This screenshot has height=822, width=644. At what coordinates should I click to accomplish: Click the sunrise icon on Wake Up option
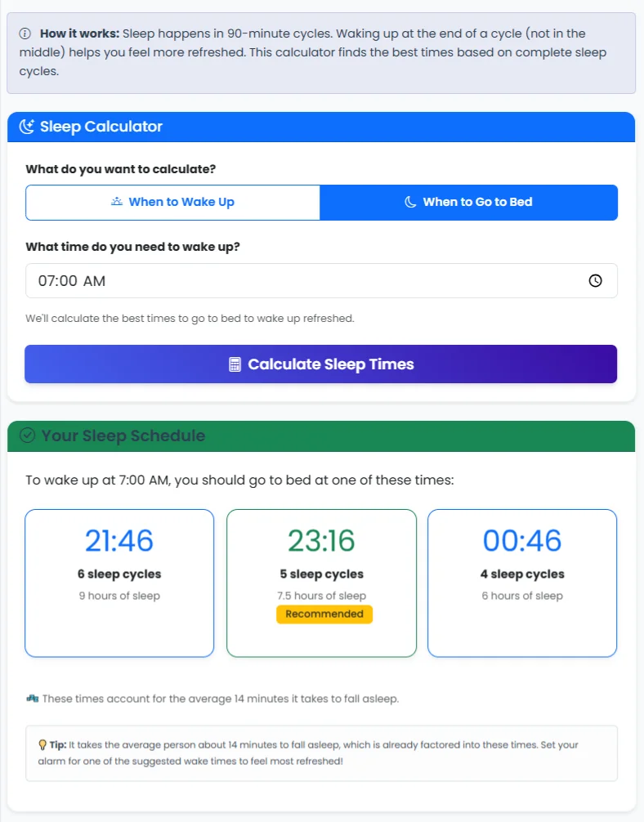117,202
